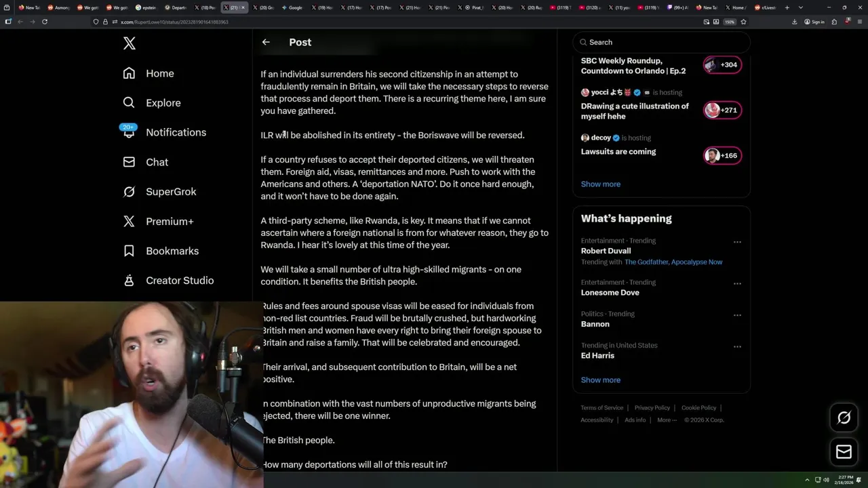Open Accessibility footer link

point(597,420)
